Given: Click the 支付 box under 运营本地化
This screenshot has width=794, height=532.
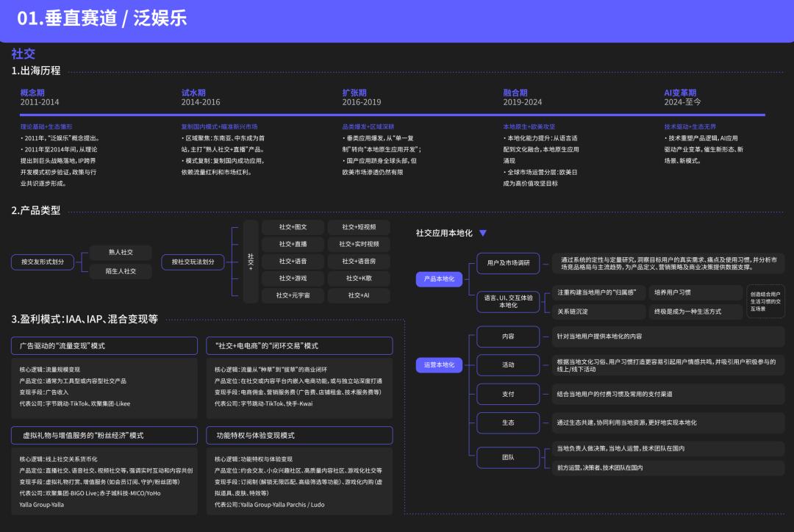Looking at the screenshot, I should click(508, 394).
